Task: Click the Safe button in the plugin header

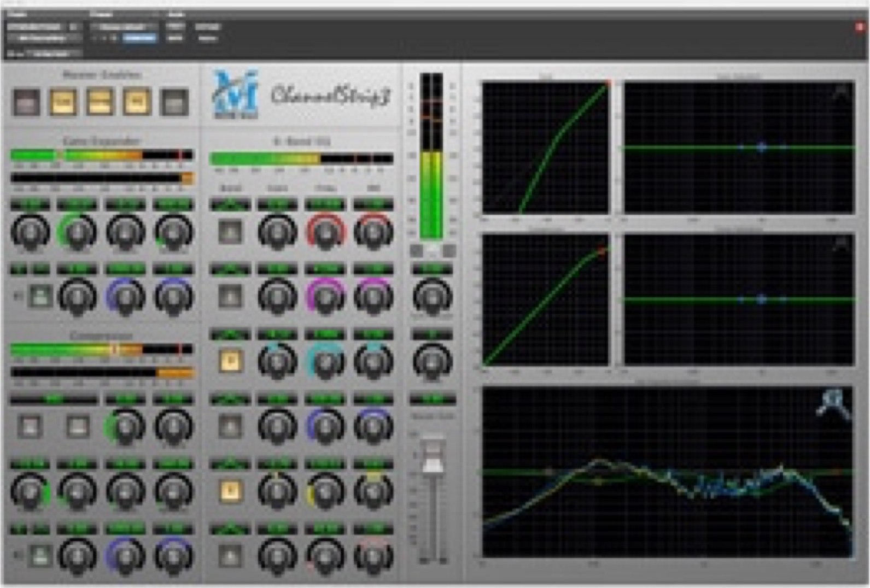Action: click(175, 38)
